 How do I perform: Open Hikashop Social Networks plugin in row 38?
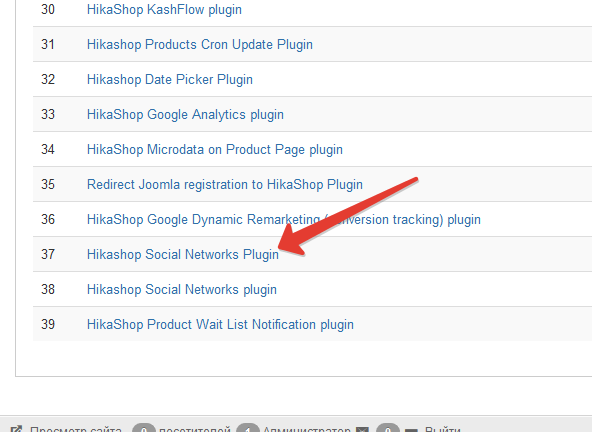[182, 290]
